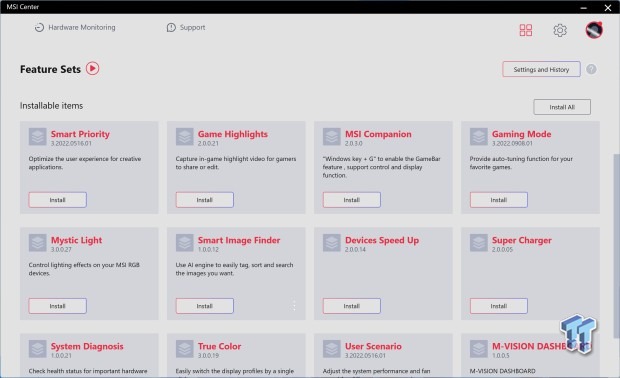Open the Hardware Monitoring tab

tap(75, 27)
